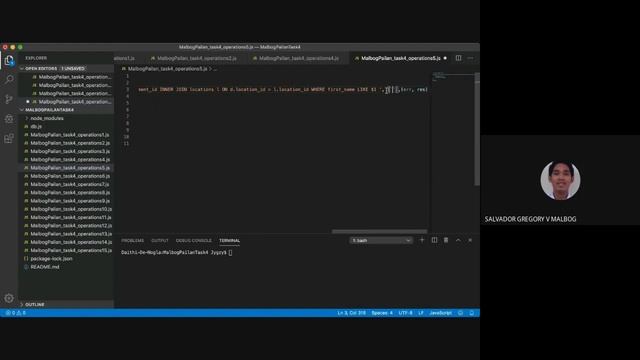
Task: Open the Search view in activity bar
Action: (x=9, y=79)
